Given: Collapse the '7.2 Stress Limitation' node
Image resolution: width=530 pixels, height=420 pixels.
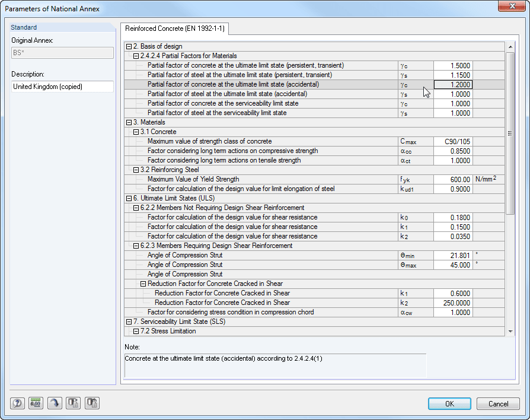Looking at the screenshot, I should click(136, 331).
